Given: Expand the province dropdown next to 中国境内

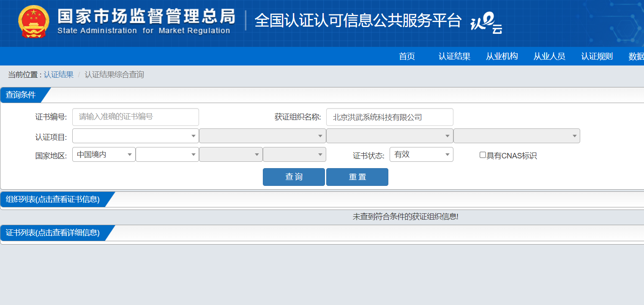Looking at the screenshot, I should click(167, 155).
